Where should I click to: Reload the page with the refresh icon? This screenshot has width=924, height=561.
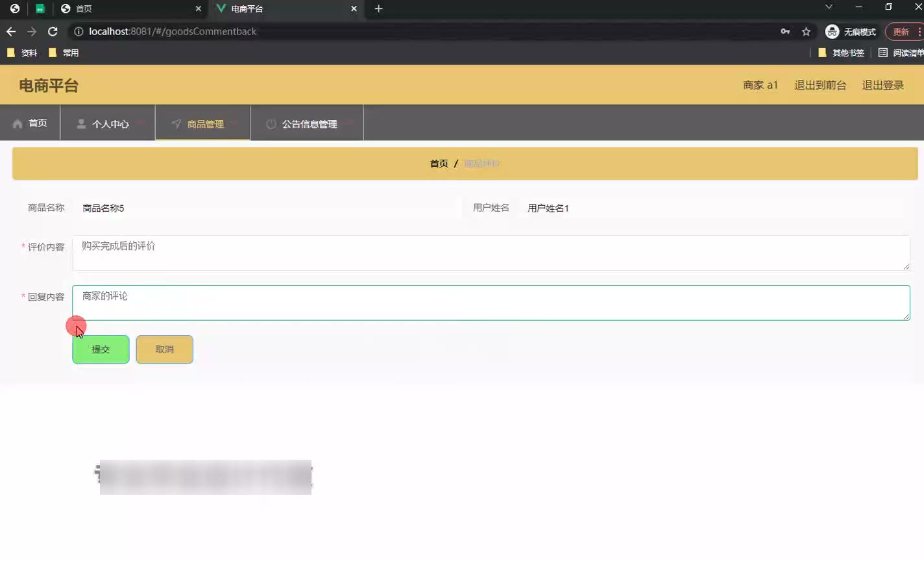[x=53, y=31]
